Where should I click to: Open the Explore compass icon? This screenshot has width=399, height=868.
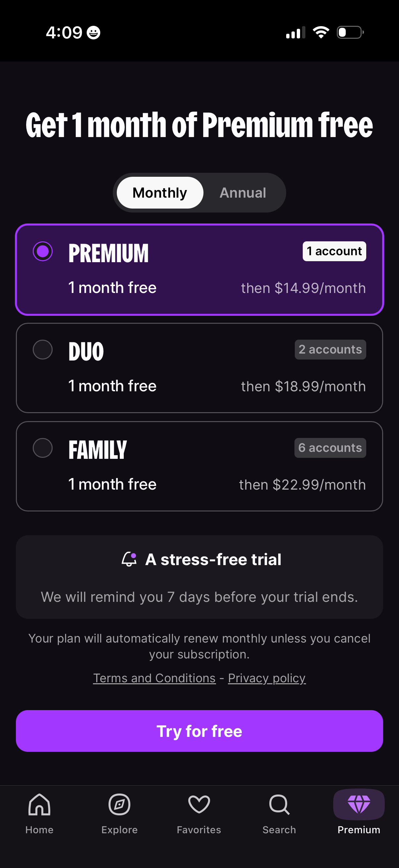point(119,805)
